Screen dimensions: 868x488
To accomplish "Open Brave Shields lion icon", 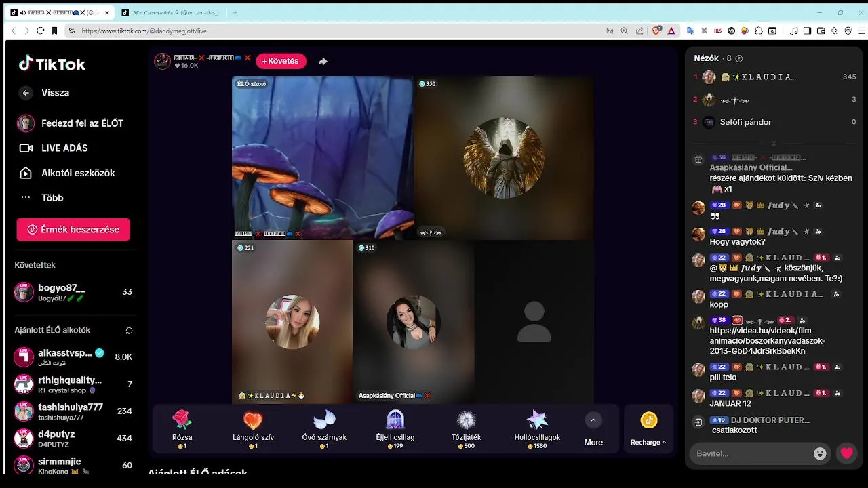I will (656, 30).
